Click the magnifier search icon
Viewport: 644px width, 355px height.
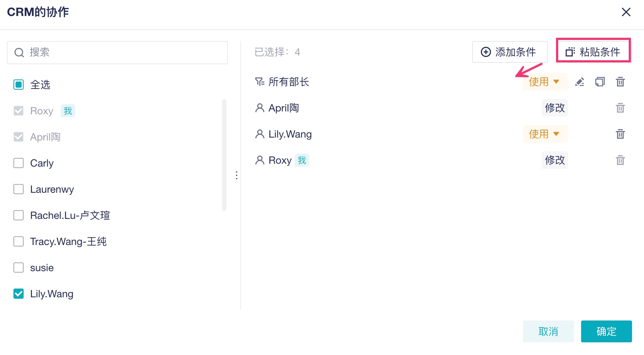pyautogui.click(x=19, y=53)
